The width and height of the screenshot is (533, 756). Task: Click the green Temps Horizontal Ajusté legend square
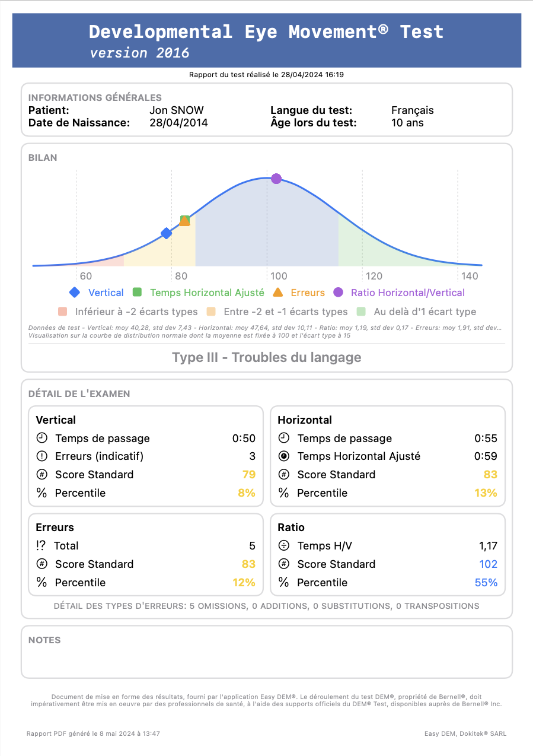click(137, 293)
